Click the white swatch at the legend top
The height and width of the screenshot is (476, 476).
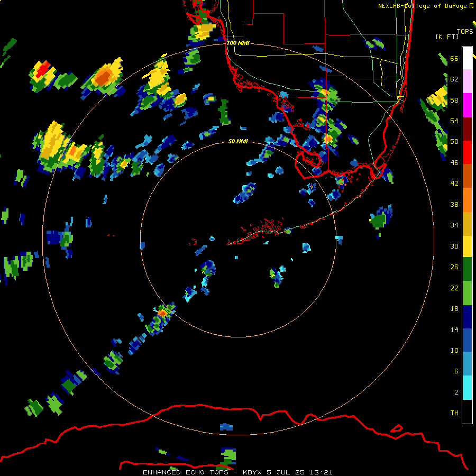467,58
